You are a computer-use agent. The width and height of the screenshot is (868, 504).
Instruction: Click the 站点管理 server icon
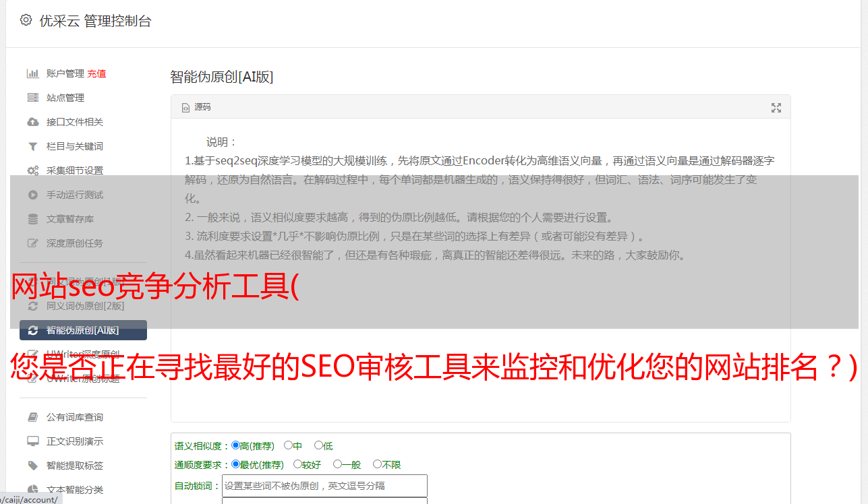click(x=32, y=98)
